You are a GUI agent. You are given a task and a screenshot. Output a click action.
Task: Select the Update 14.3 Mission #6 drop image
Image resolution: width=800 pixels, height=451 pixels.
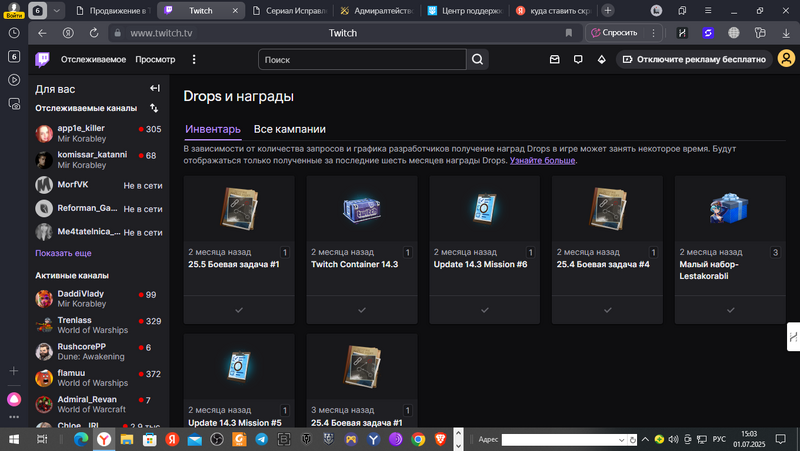484,209
